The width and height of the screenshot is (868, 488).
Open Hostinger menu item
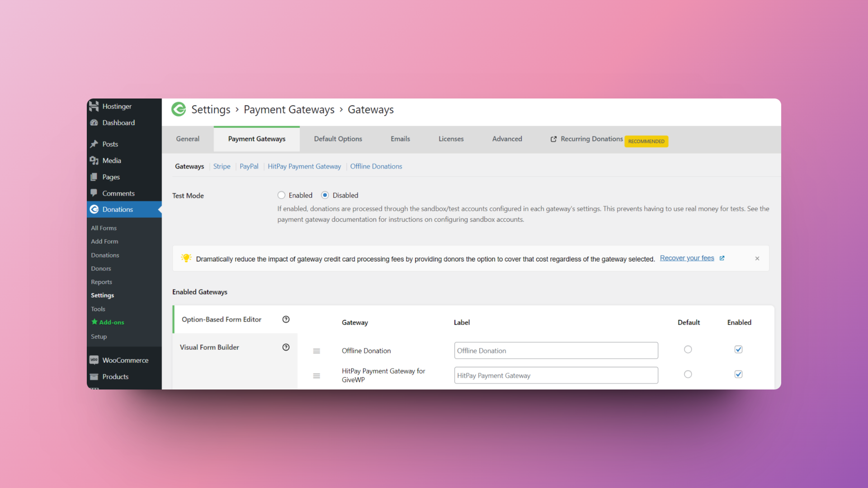124,106
